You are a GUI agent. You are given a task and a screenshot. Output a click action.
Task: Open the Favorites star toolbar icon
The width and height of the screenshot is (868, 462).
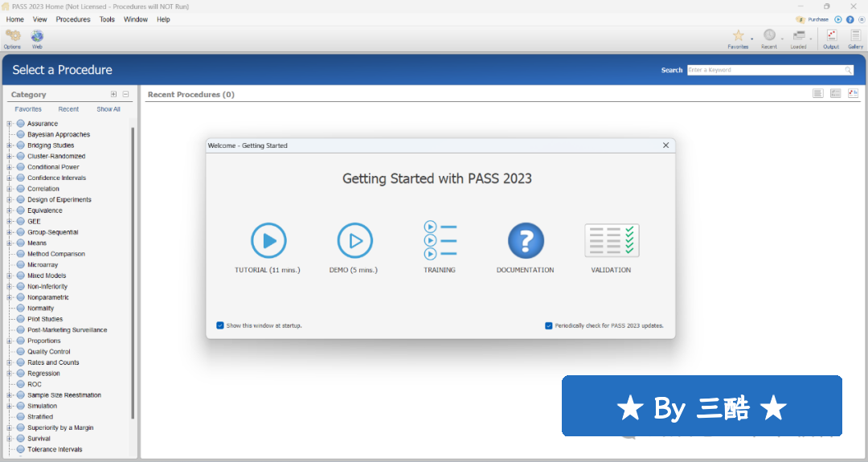coord(738,35)
